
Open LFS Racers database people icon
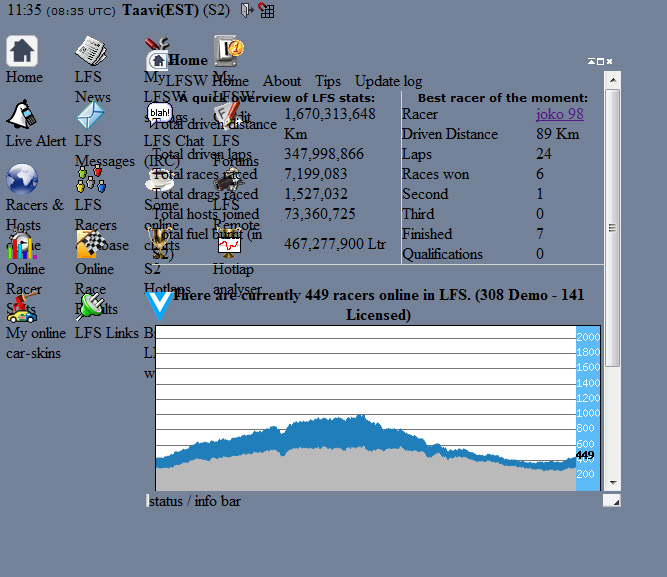pyautogui.click(x=91, y=179)
